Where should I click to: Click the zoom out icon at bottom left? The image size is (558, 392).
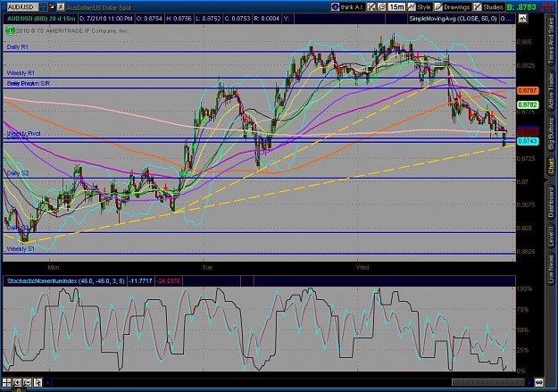tap(28, 382)
